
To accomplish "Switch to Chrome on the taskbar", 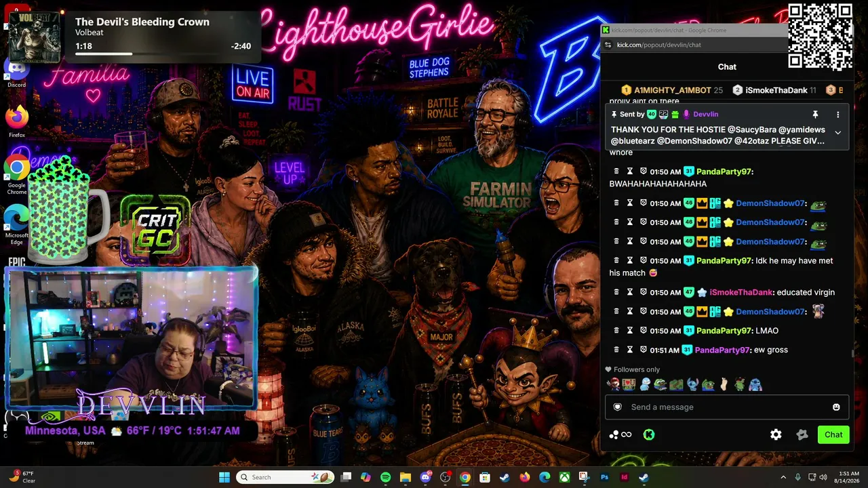I will point(465,477).
